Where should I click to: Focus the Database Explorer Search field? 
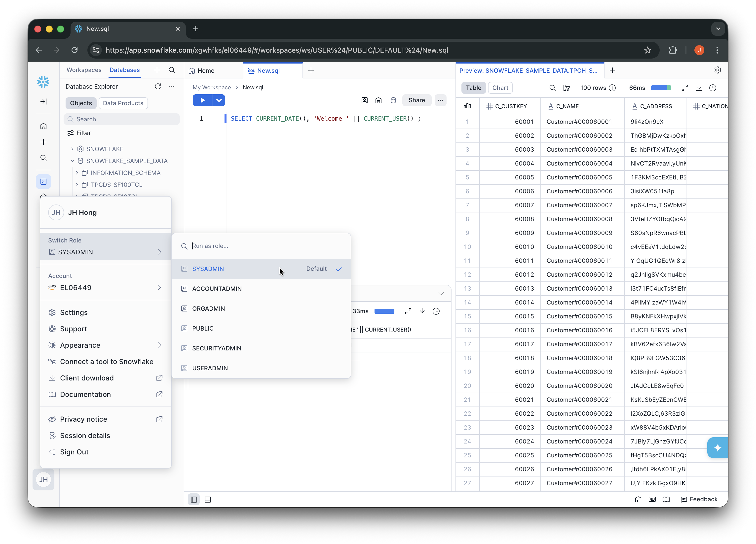tap(122, 119)
